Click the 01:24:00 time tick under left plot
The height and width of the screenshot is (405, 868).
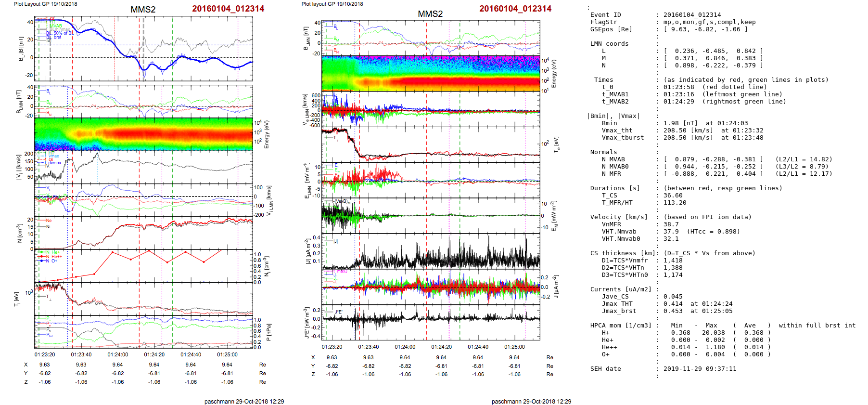pos(118,354)
